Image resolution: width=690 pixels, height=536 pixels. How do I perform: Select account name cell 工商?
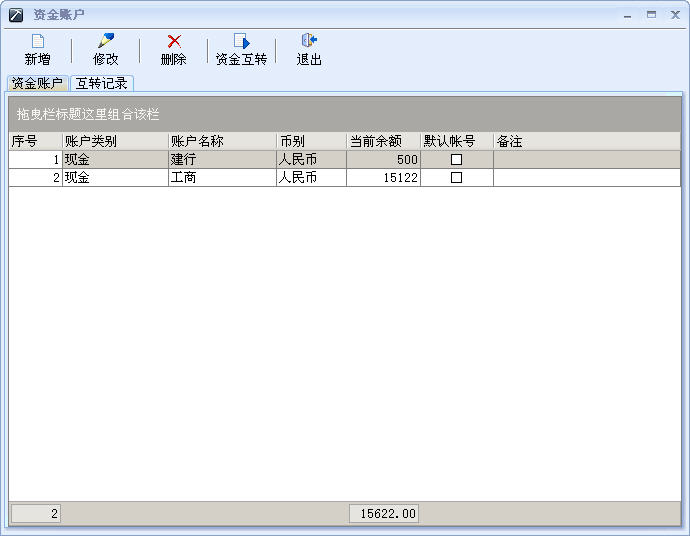[x=222, y=177]
